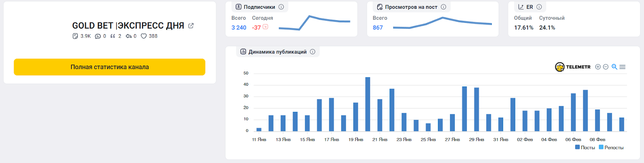Click the quotes icon showing 2
The image size is (644, 163).
pyautogui.click(x=113, y=36)
